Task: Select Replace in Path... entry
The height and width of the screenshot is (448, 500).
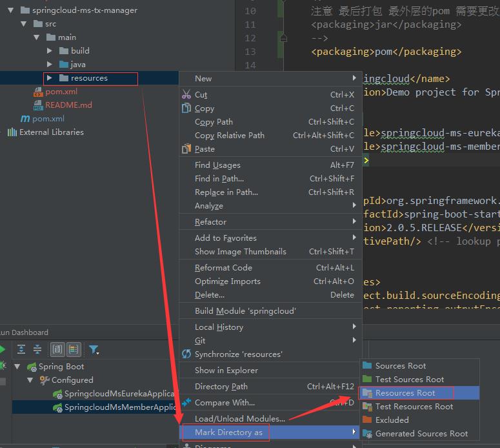Action: (271, 192)
